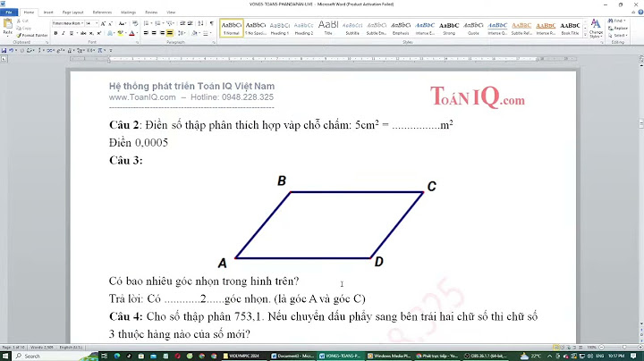Toggle Underline formatting
This screenshot has width=644, height=361.
(71, 33)
